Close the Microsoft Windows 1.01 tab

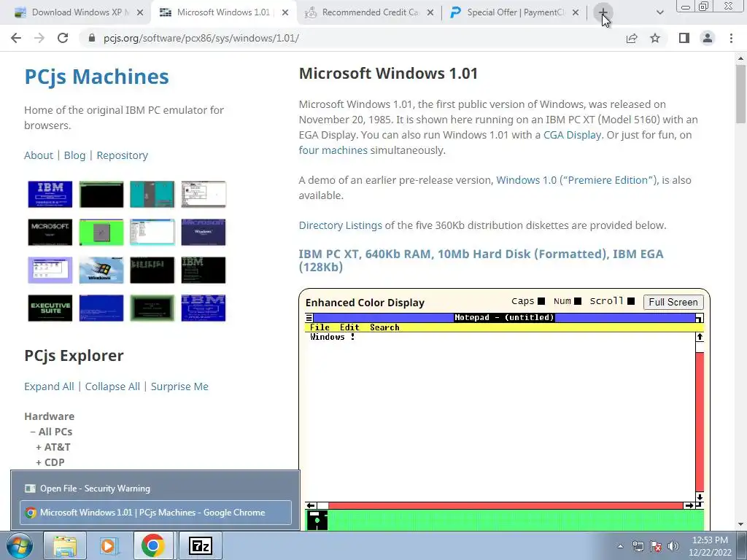285,12
